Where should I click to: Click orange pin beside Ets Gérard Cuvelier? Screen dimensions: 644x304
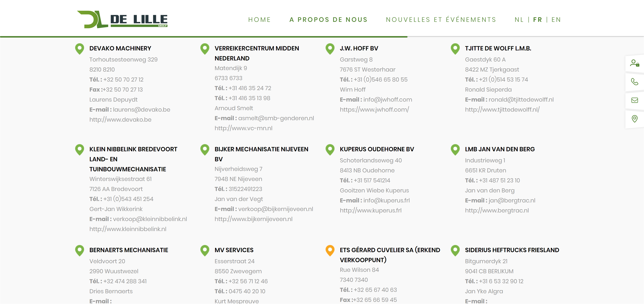click(x=330, y=250)
